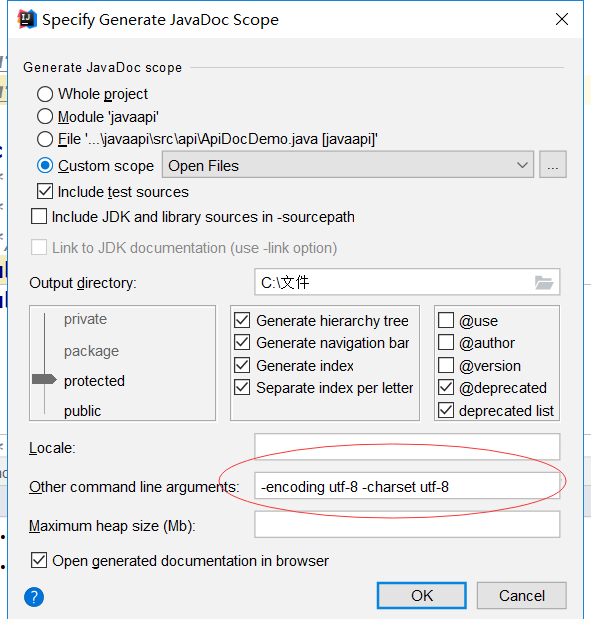Image resolution: width=591 pixels, height=619 pixels.
Task: Uncheck Generate hierarchy tree option
Action: click(x=242, y=320)
